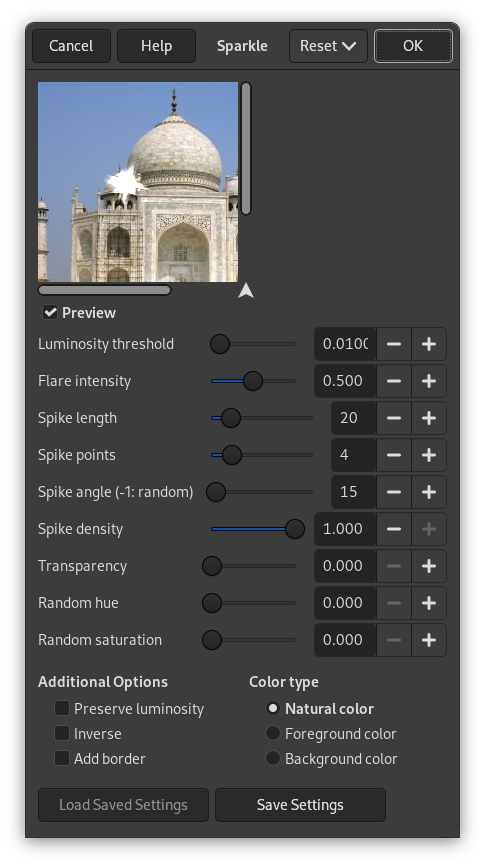This screenshot has width=485, height=866.
Task: Increase Flare intensity with plus
Action: click(429, 381)
